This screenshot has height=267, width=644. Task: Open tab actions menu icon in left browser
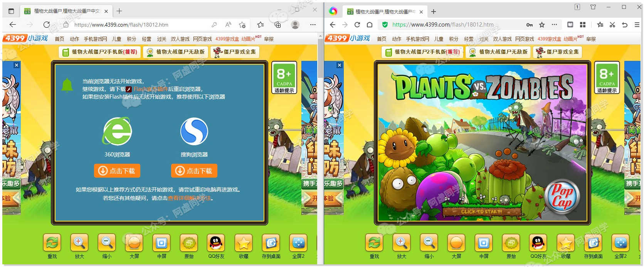(x=11, y=11)
